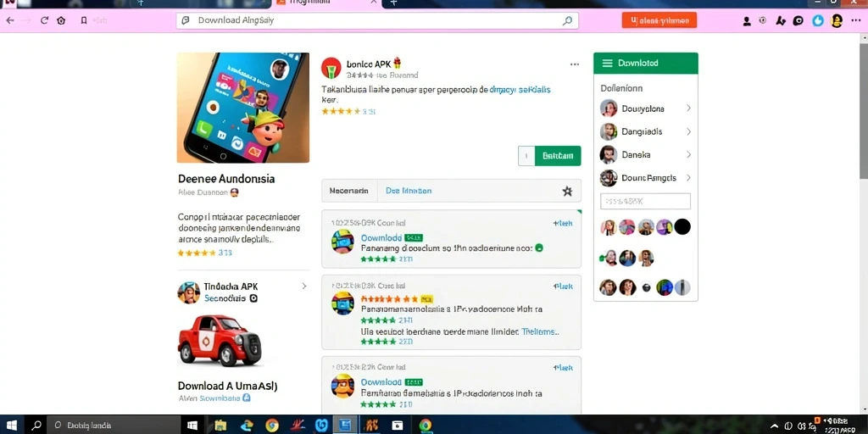Click the Download Alngsaiy address bar
The height and width of the screenshot is (434, 868).
[377, 20]
